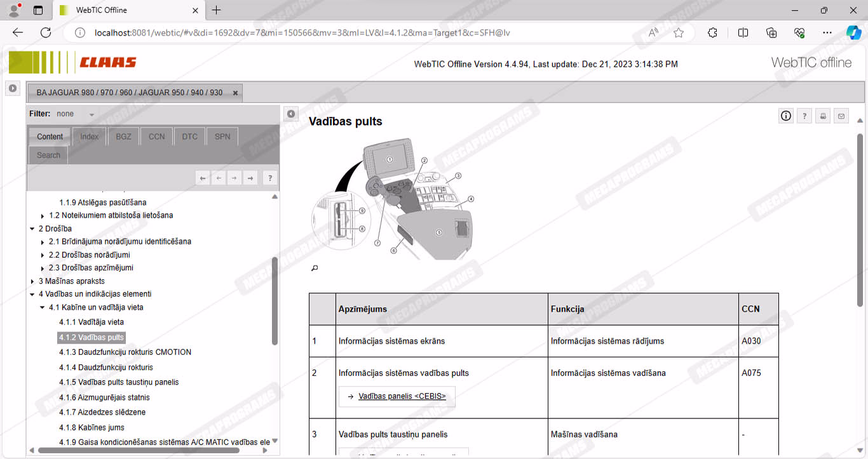This screenshot has height=459, width=868.
Task: Expand the 3 Mašīnas apraksts tree node
Action: tap(32, 281)
